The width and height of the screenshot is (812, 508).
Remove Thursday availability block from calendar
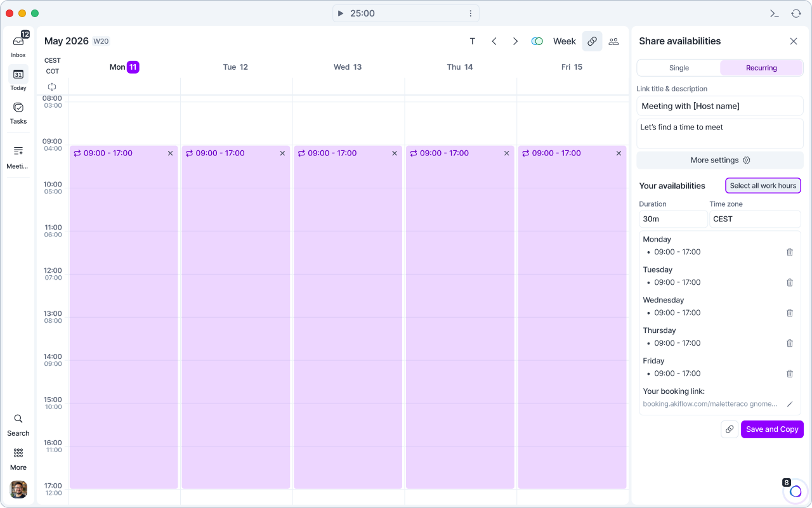click(x=506, y=153)
